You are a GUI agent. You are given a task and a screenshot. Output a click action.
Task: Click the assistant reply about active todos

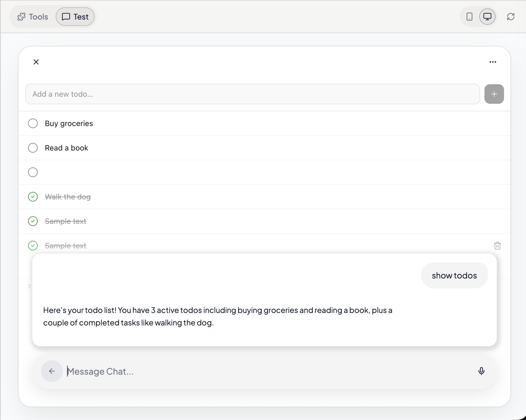click(218, 316)
